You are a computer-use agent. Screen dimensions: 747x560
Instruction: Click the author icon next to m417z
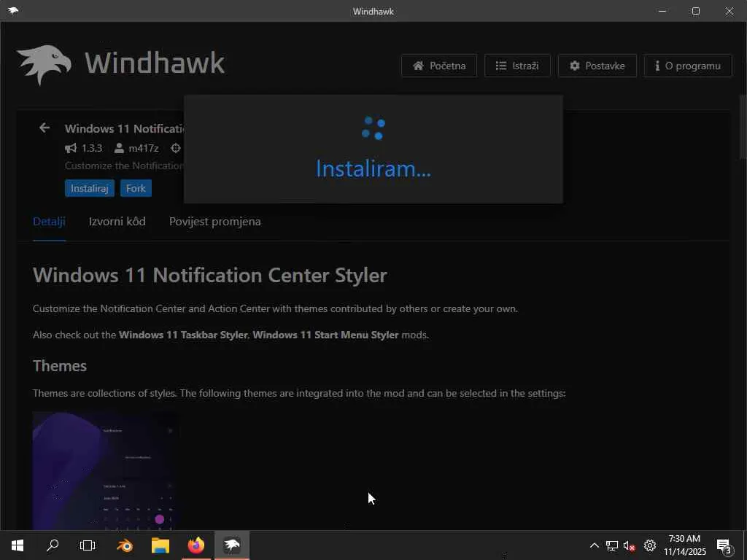click(x=119, y=148)
